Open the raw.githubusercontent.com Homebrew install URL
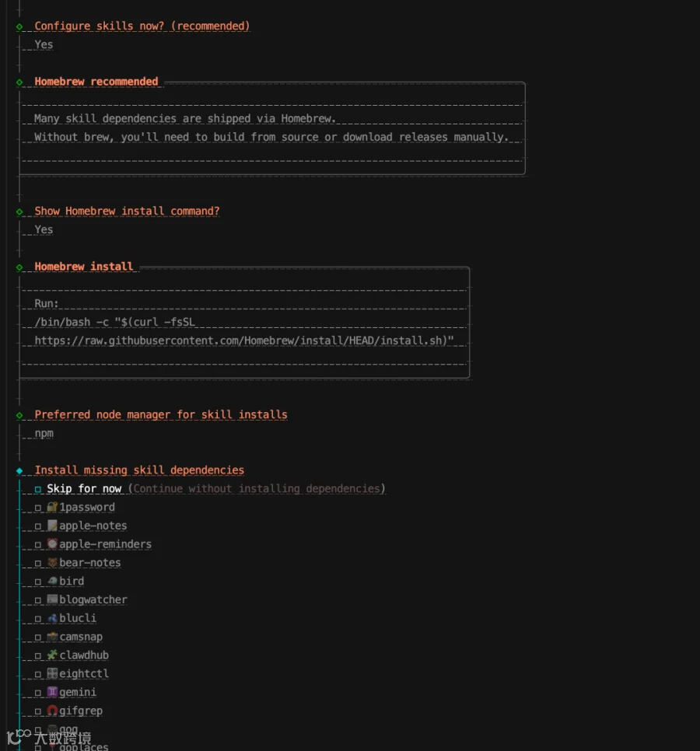The width and height of the screenshot is (700, 751). click(244, 341)
